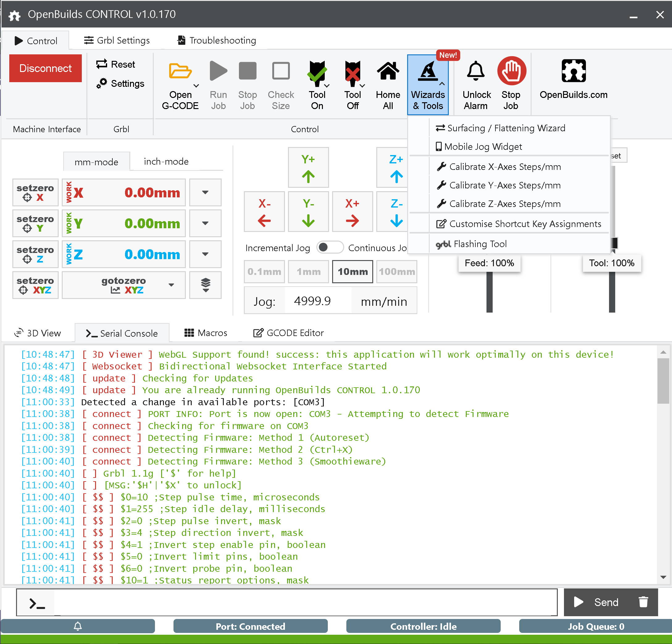Screen dimensions: 672x644
Task: Jog the Y axis positive with Y+
Action: click(x=308, y=167)
